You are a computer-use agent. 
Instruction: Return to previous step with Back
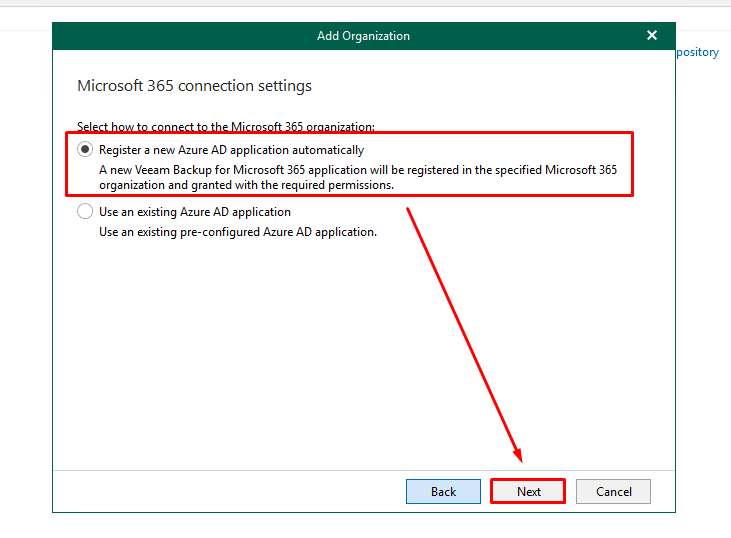click(443, 491)
